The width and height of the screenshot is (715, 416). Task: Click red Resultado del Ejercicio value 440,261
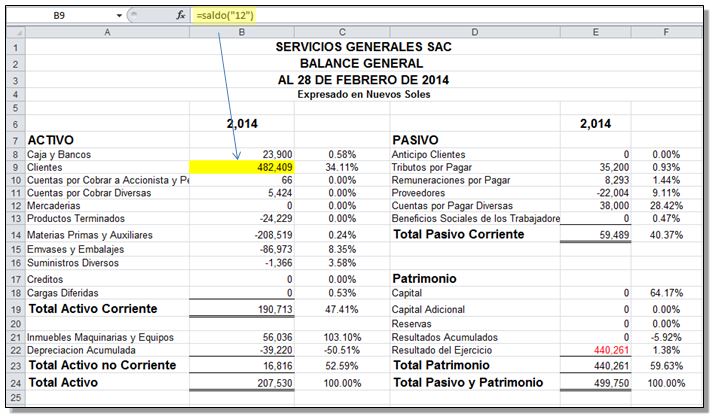pos(611,350)
